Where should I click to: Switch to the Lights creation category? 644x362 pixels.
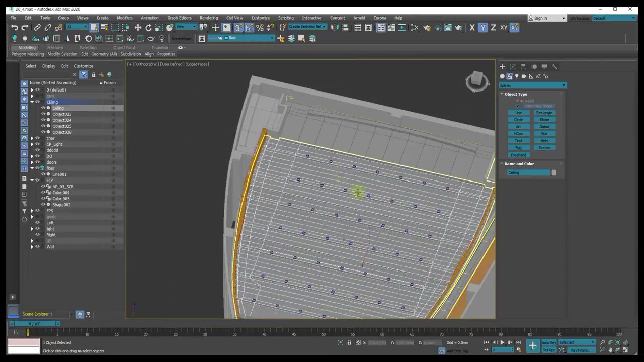coord(517,76)
